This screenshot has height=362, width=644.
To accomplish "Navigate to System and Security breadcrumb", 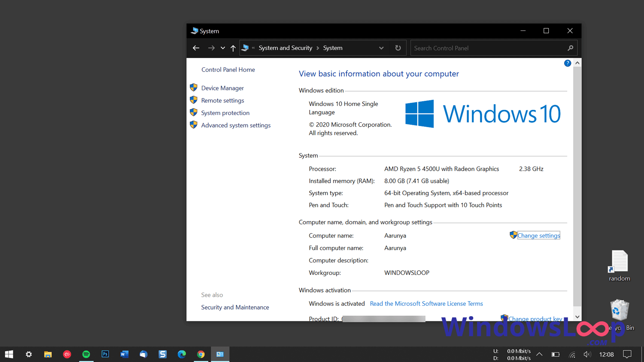I will click(286, 48).
